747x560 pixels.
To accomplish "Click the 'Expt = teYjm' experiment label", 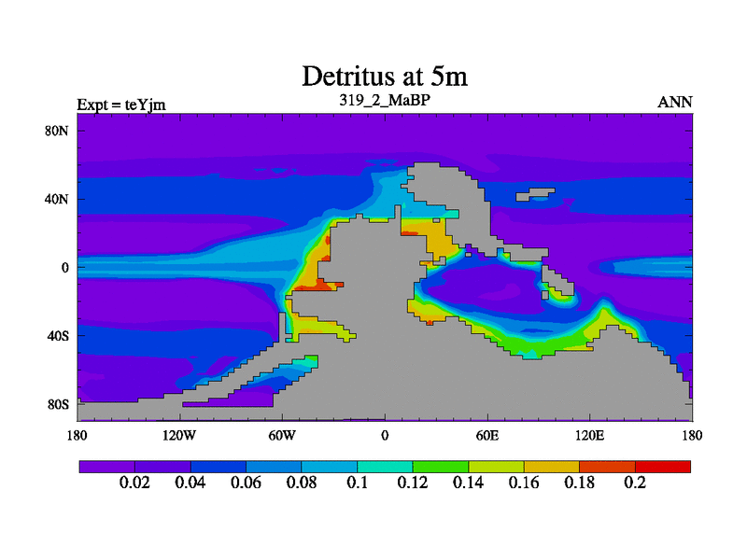I will [121, 104].
